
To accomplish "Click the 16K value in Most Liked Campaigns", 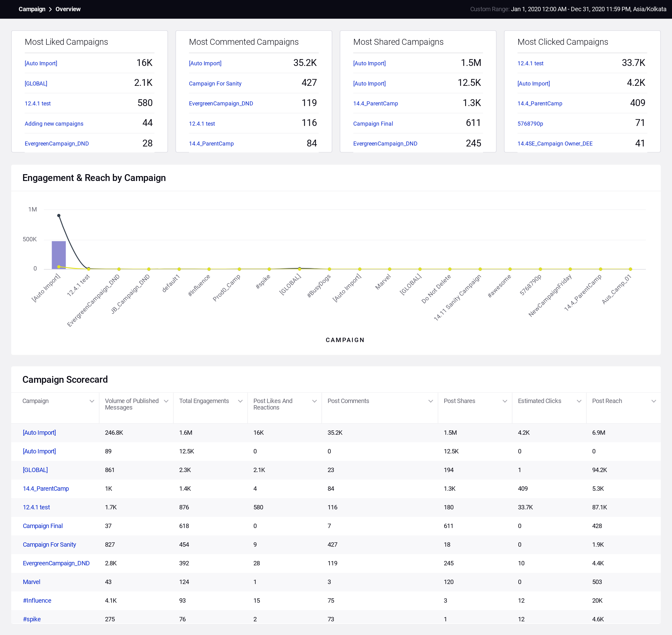I will [x=145, y=63].
